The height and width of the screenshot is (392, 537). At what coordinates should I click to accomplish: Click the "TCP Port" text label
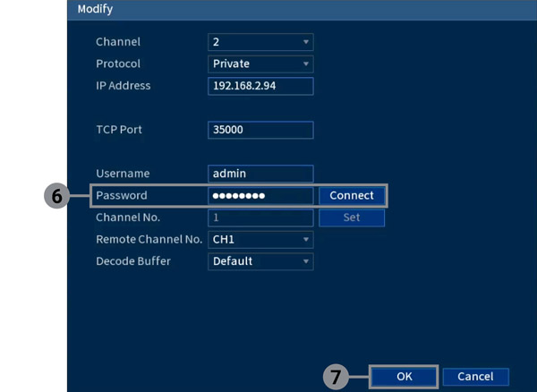[119, 130]
